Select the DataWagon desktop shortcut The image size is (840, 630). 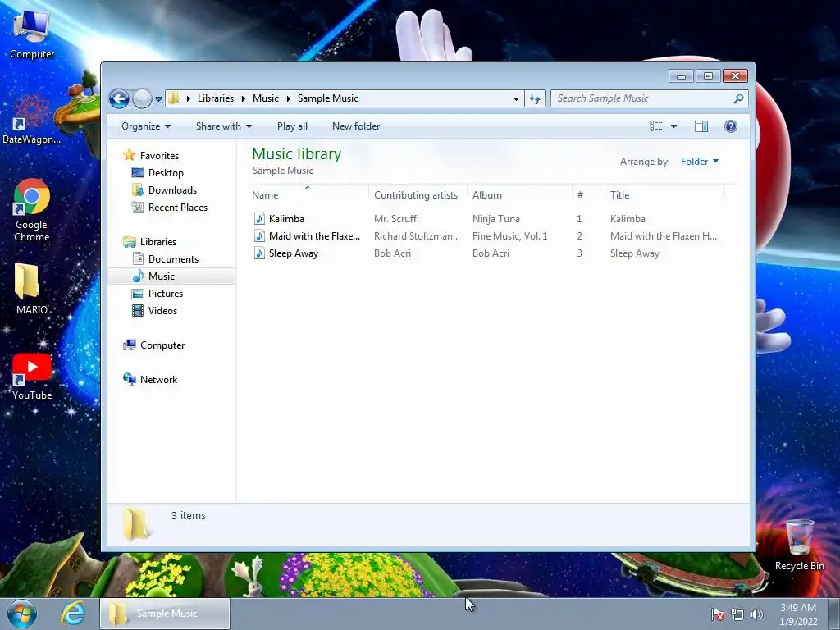click(x=32, y=118)
